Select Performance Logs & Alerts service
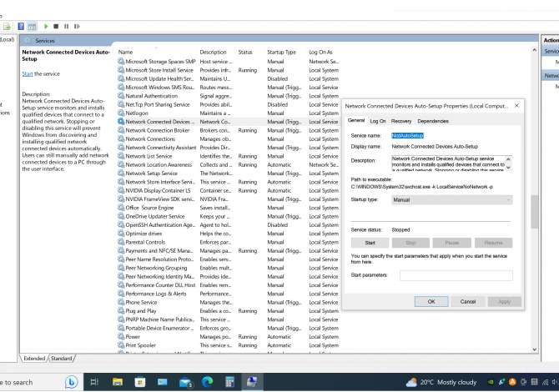This screenshot has width=559, height=392. 228,294
